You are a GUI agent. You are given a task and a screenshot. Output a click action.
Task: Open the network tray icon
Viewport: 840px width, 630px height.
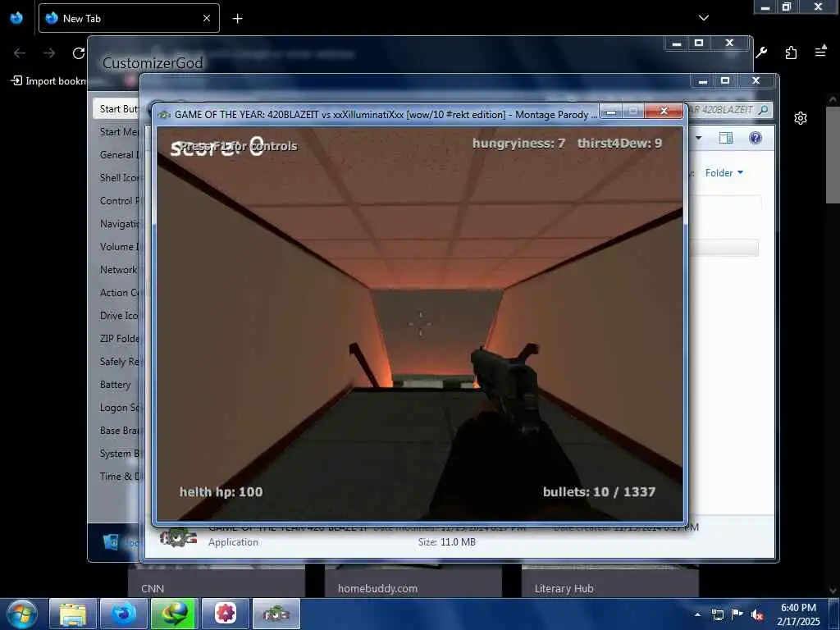pyautogui.click(x=717, y=614)
